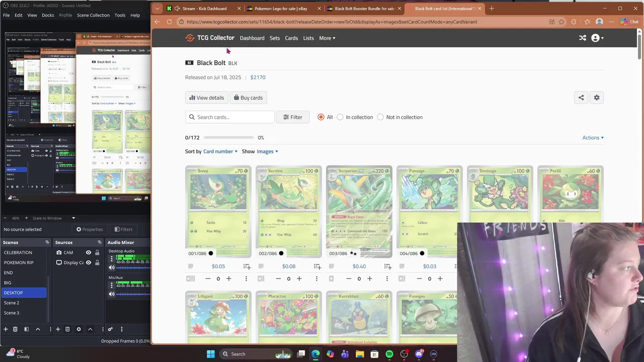Hide the Display Capture source eye icon
644x362 pixels.
[89, 262]
